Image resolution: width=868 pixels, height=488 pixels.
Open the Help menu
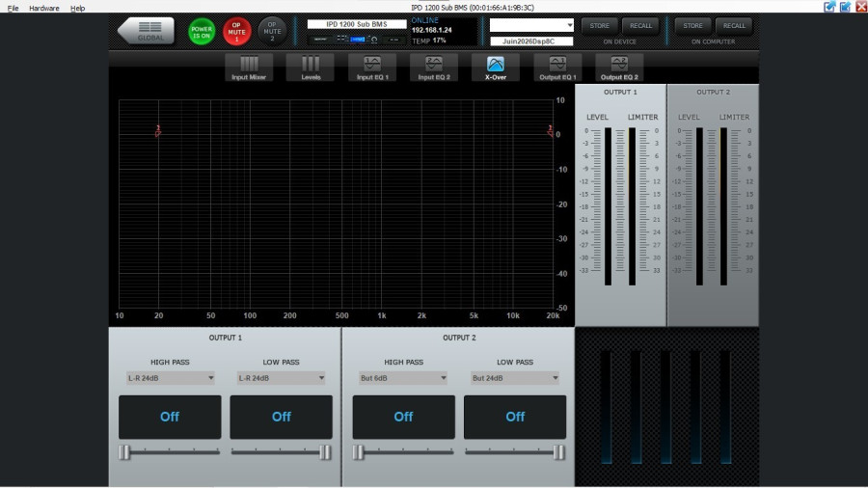pyautogui.click(x=77, y=9)
